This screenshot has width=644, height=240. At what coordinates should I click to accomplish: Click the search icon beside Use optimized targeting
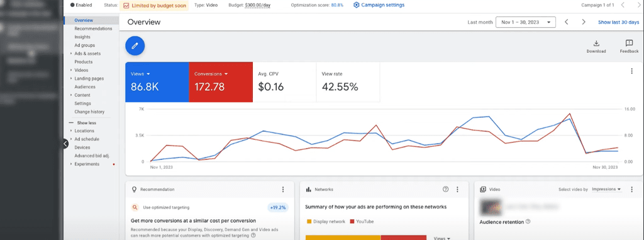135,207
